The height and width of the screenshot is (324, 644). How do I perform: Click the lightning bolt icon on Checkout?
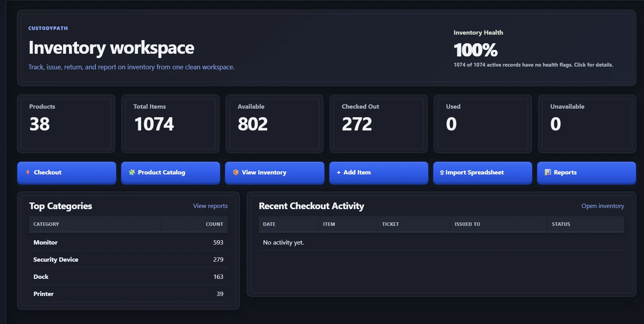tap(28, 172)
